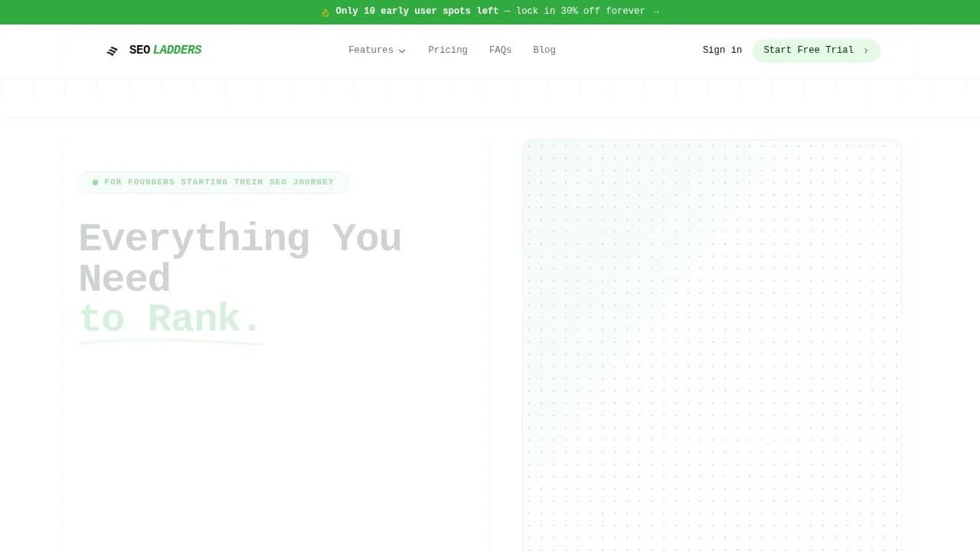The image size is (980, 551).
Task: Expand the Features dropdown chevron
Action: coord(401,51)
